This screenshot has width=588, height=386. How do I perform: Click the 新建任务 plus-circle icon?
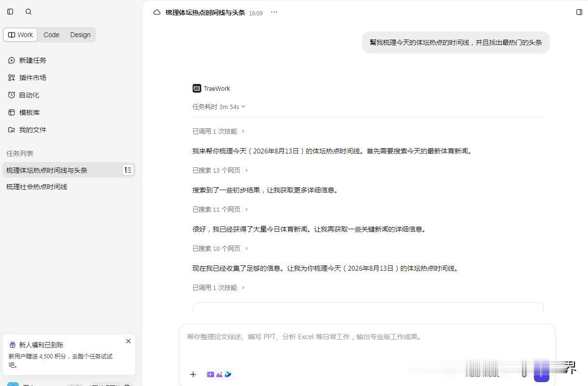pyautogui.click(x=12, y=60)
